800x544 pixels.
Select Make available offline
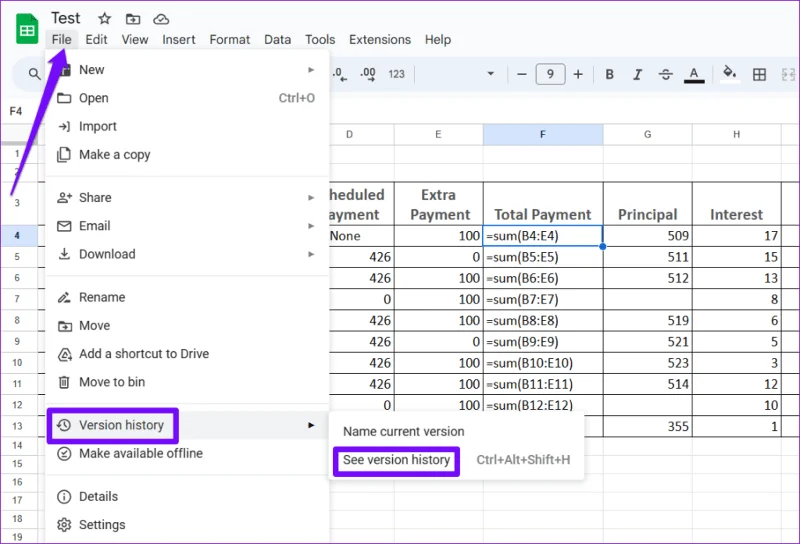[187, 453]
